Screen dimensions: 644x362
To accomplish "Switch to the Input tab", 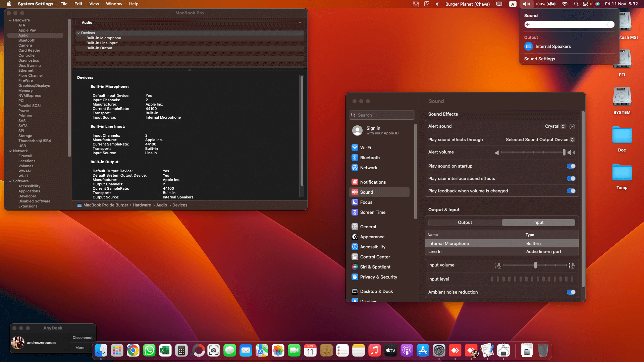I will pos(538,223).
